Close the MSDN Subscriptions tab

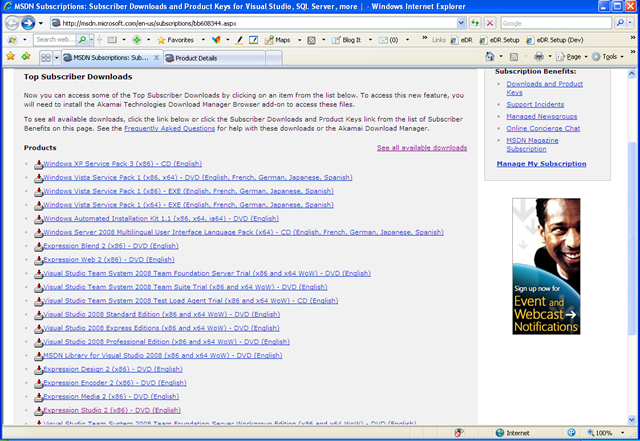(156, 58)
